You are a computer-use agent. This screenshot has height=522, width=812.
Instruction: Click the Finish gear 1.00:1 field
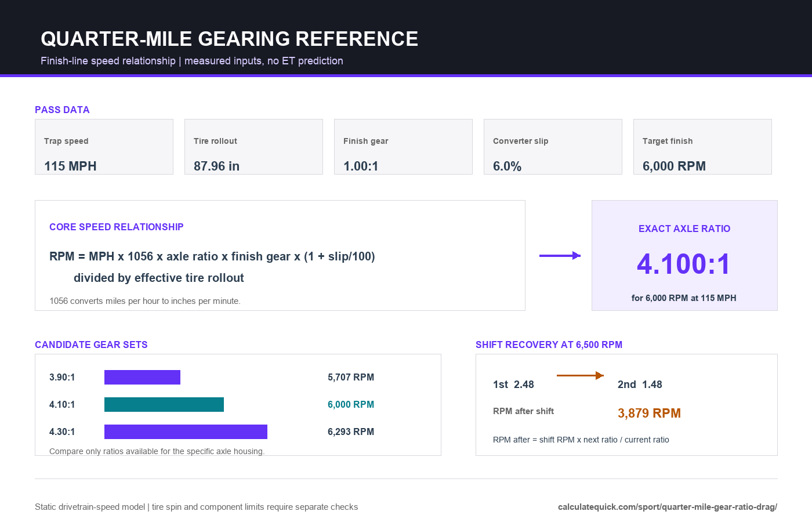(x=403, y=147)
